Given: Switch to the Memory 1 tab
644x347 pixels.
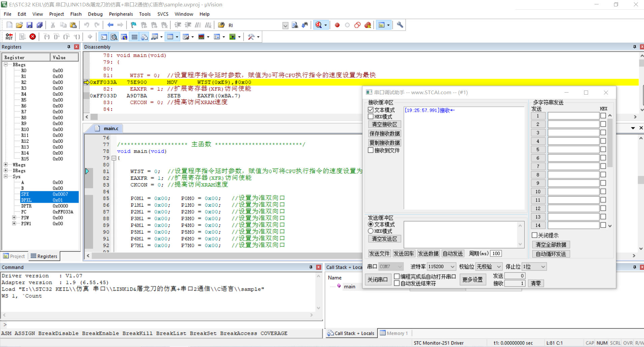Looking at the screenshot, I should point(394,333).
